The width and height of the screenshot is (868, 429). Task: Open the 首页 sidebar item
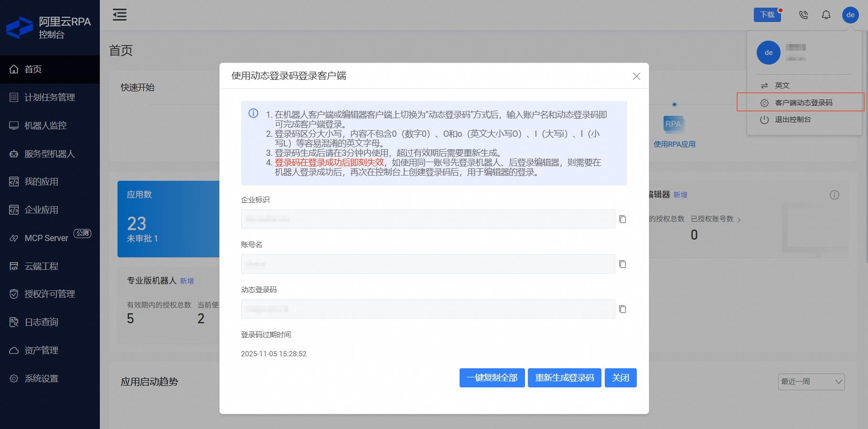coord(50,69)
